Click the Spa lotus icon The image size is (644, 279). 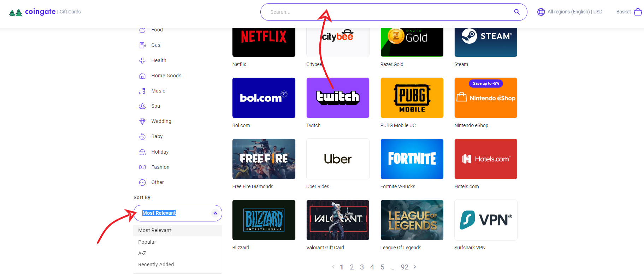click(142, 106)
